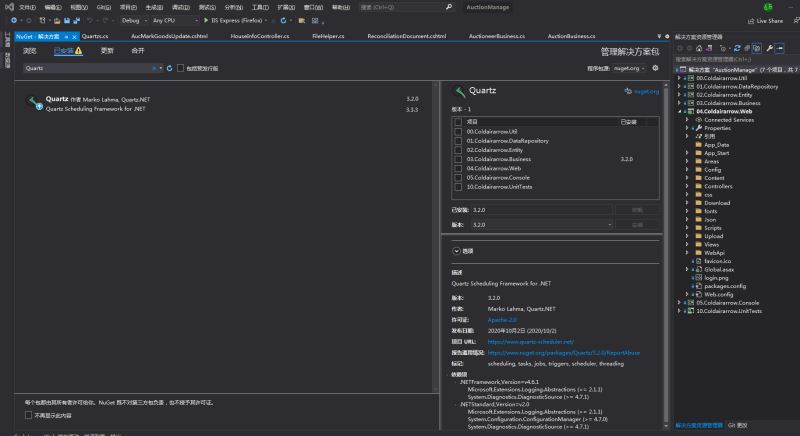Viewport: 800px width, 436px height.
Task: Click the nuget.org link beside Quartz title
Action: click(646, 91)
